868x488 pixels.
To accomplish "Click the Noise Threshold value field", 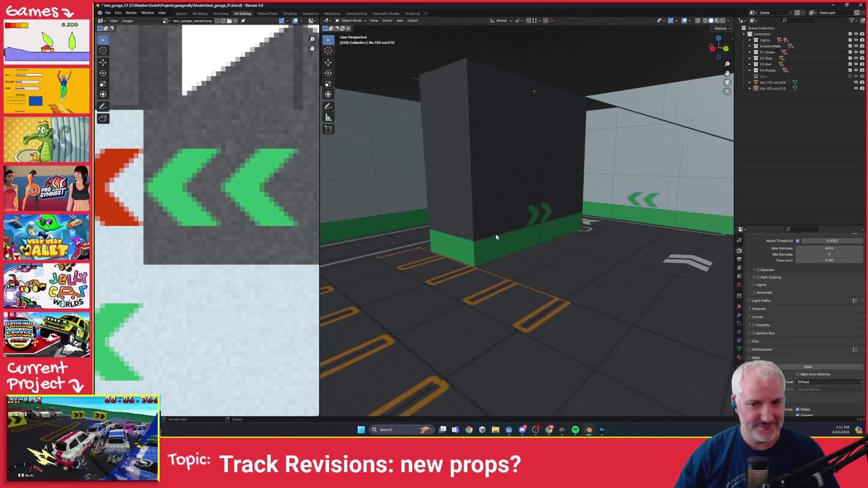I will [833, 241].
